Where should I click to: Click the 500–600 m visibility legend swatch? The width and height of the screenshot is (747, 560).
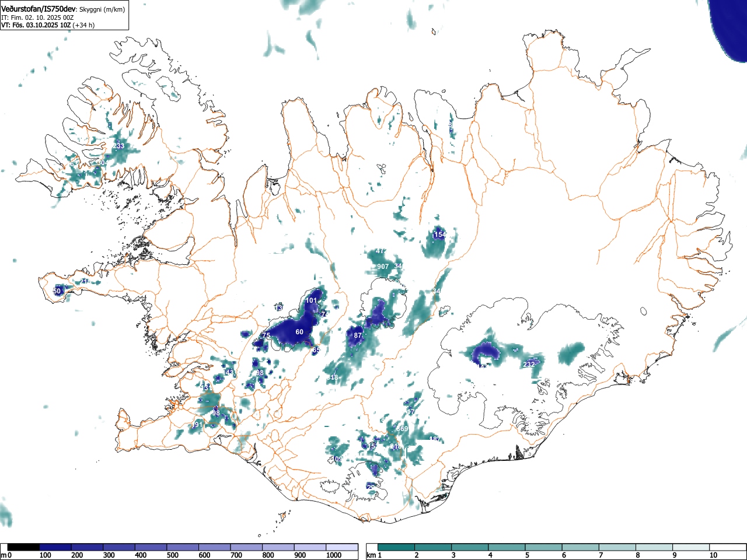[183, 547]
